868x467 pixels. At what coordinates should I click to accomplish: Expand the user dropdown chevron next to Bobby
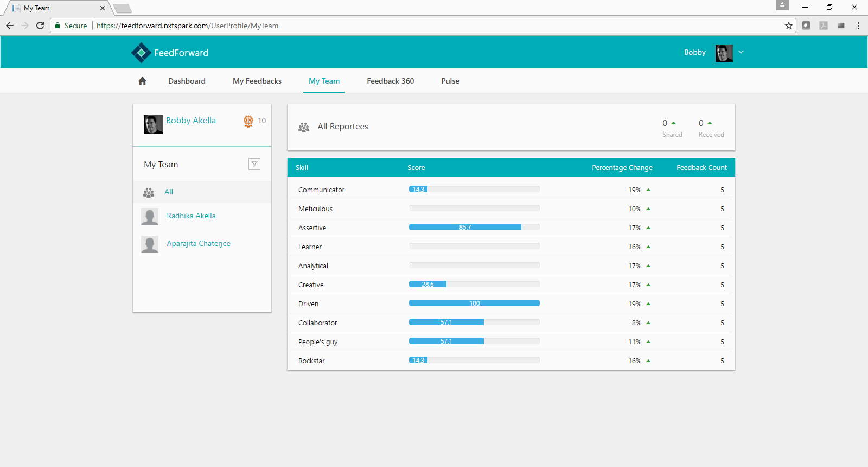(741, 52)
